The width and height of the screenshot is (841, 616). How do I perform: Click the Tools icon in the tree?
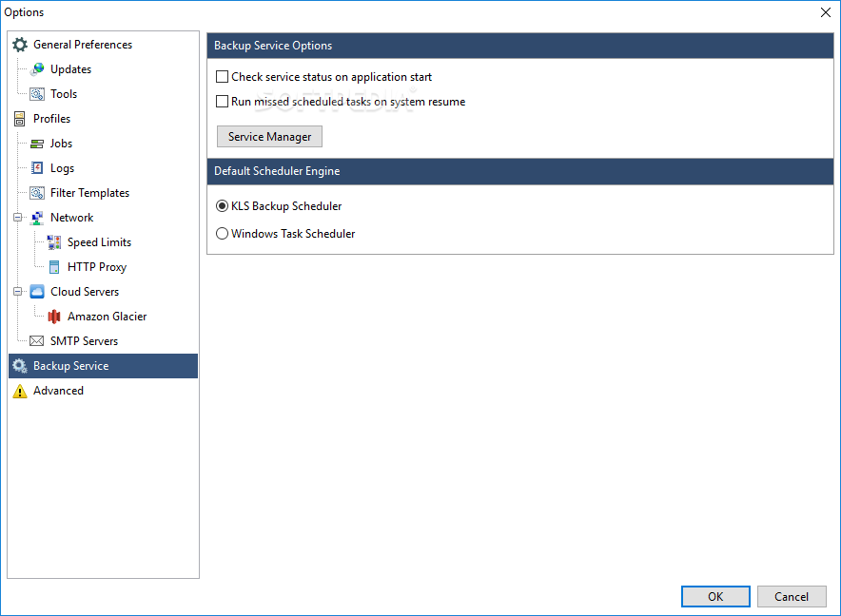(x=37, y=94)
